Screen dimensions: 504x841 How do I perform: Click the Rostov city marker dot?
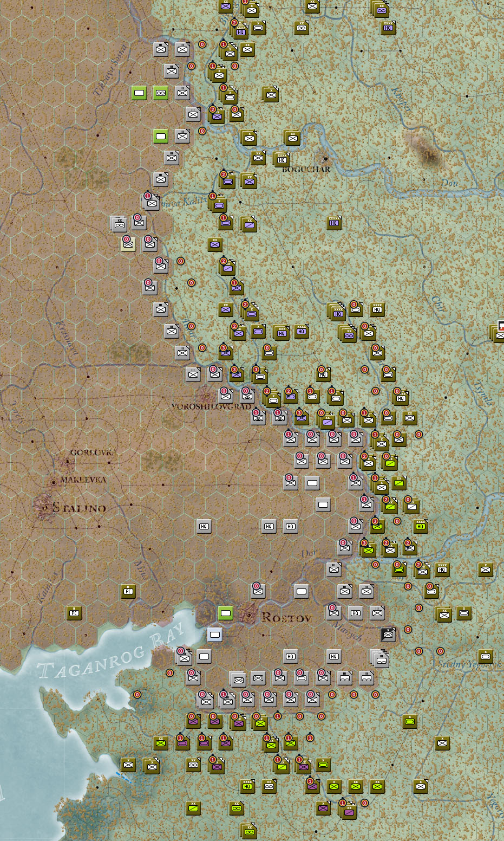[249, 616]
